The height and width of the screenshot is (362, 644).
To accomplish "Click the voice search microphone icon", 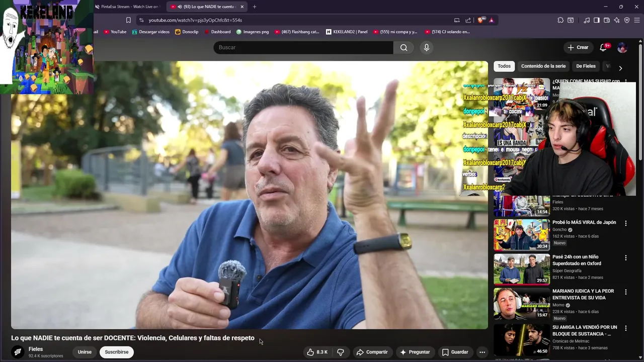I will 427,47.
